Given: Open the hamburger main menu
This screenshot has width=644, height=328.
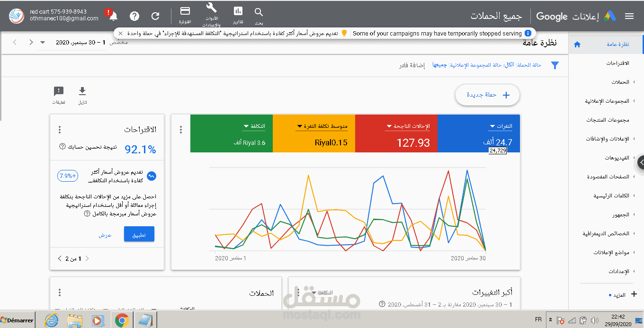Looking at the screenshot, I should 629,16.
